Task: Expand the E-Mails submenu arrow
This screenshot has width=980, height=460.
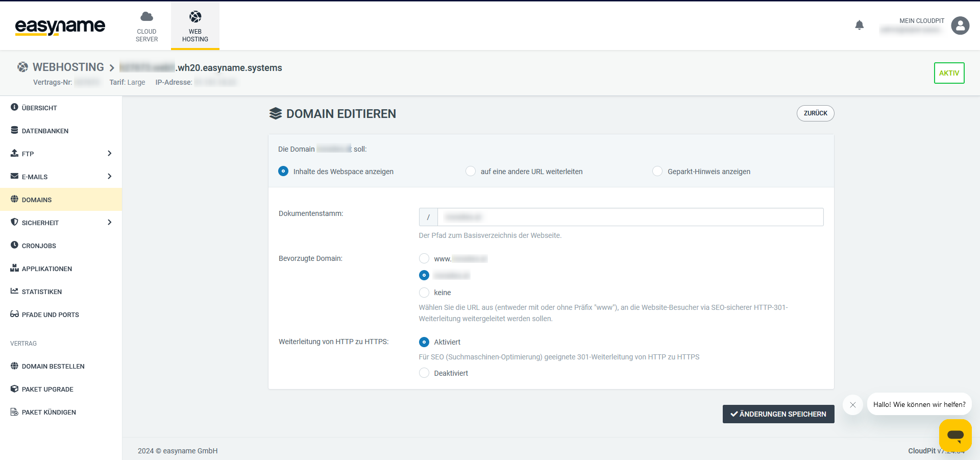Action: coord(109,176)
